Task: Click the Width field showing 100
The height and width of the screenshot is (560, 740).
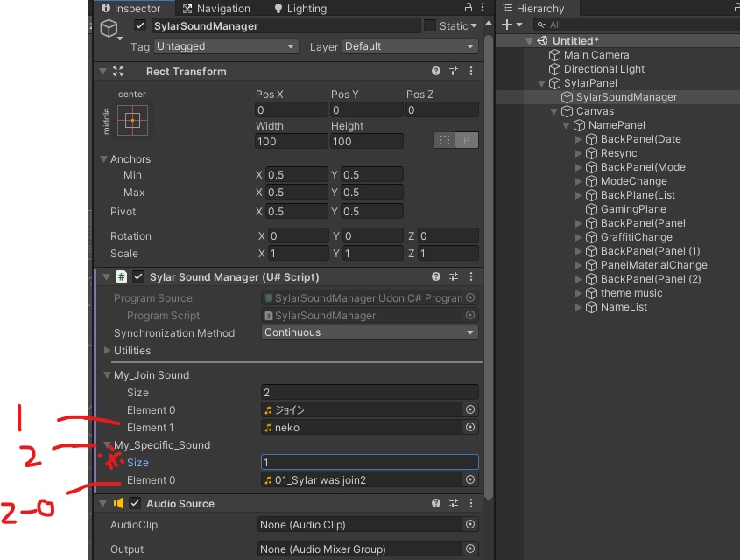Action: 292,141
